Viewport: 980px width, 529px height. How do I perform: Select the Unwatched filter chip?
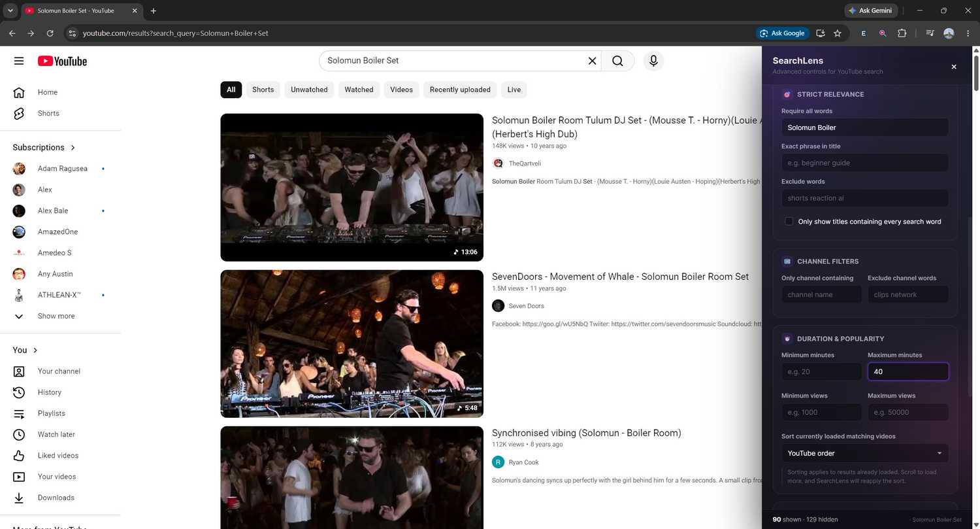click(309, 90)
